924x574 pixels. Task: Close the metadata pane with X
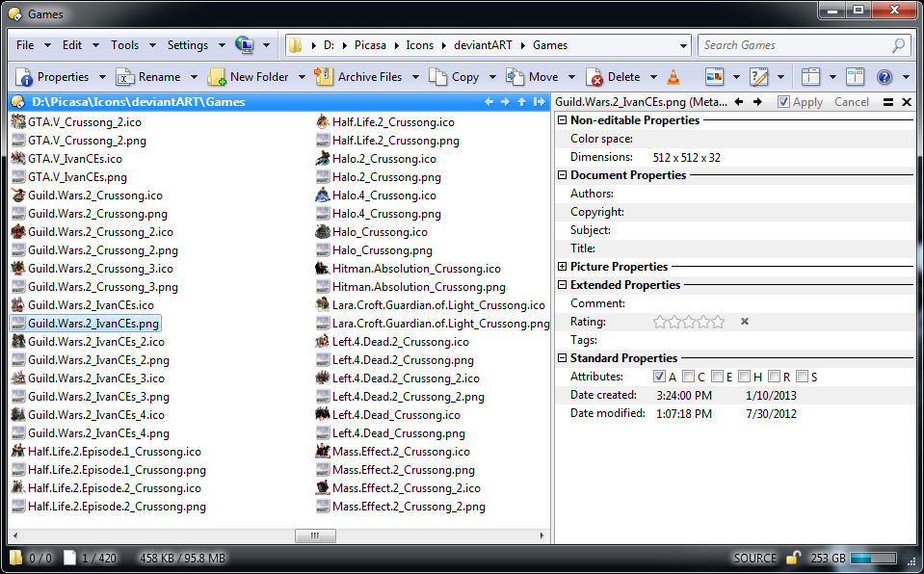(x=907, y=102)
